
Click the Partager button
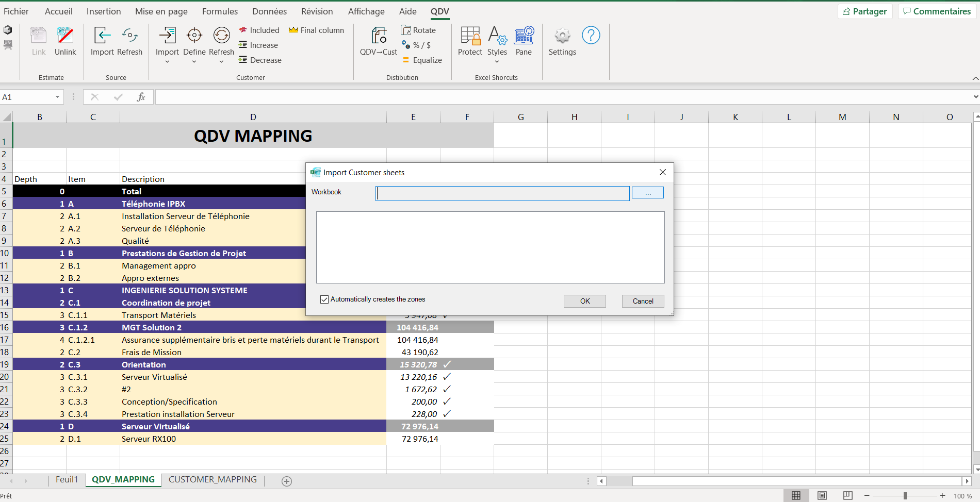865,11
